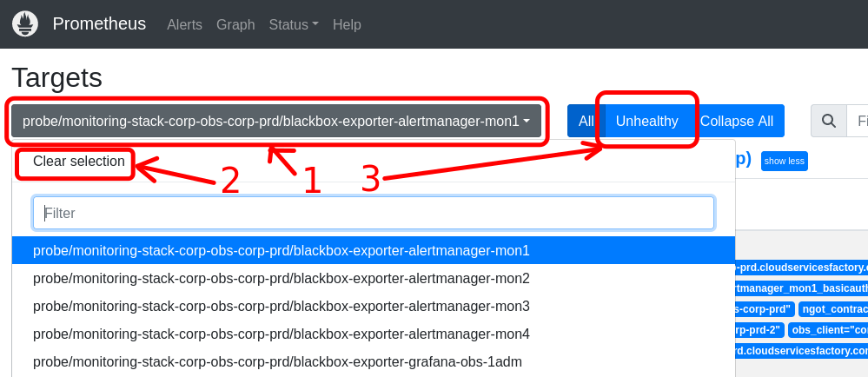Viewport: 868px width, 377px height.
Task: Click the Prometheus flame logo
Action: coord(25,24)
